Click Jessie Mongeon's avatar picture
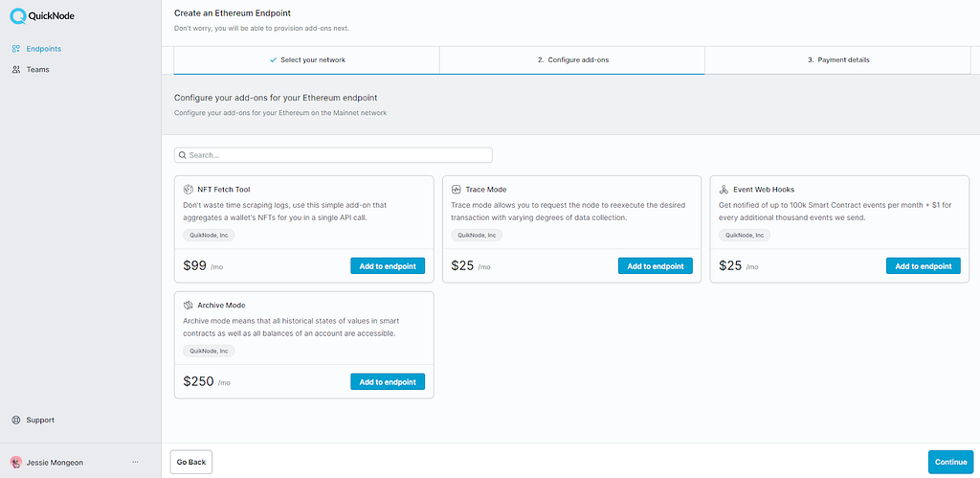 coord(16,463)
